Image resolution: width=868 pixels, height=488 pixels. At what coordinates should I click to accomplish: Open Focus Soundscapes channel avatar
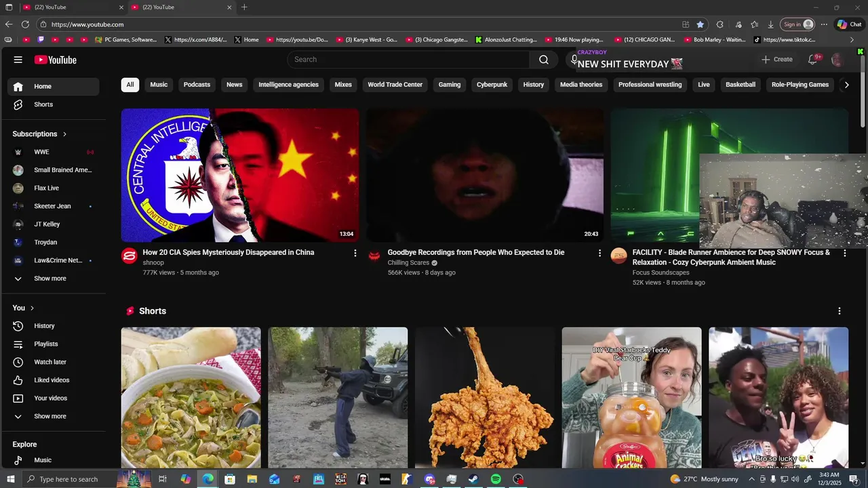(619, 256)
